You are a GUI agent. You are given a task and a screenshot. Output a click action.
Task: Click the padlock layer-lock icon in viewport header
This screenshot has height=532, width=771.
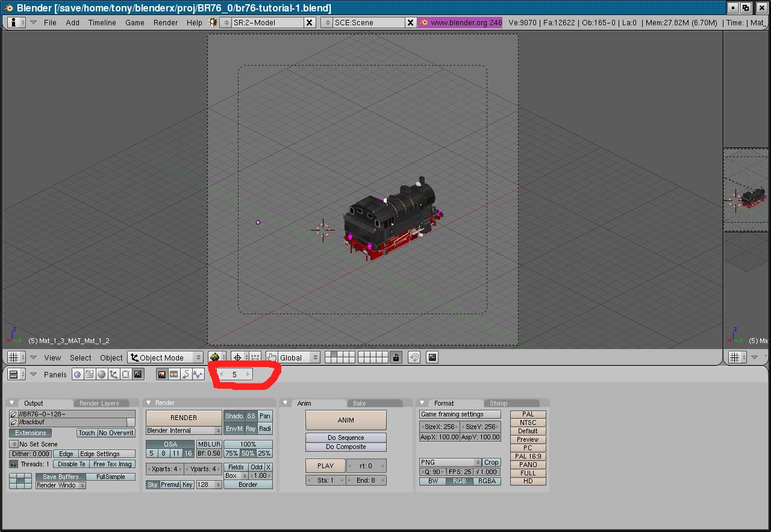396,357
